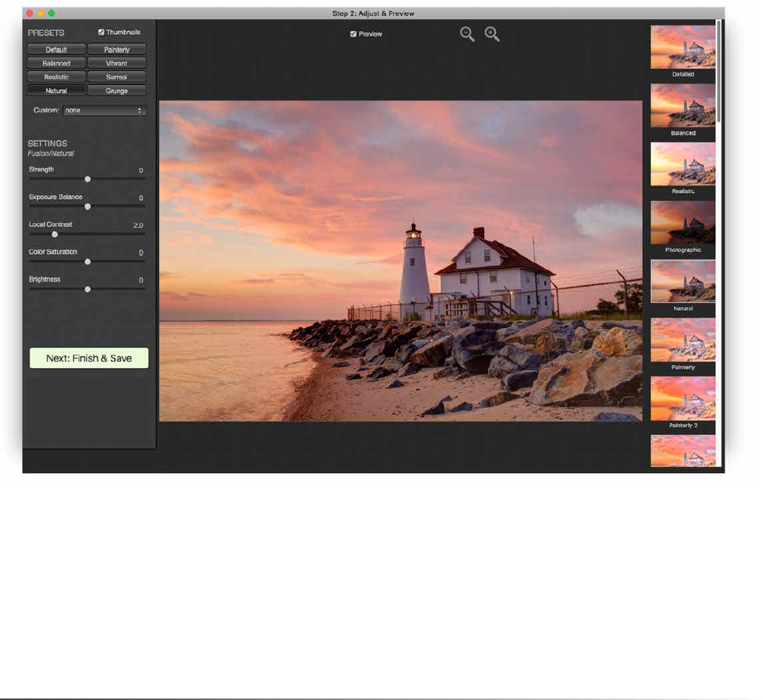The image size is (763, 700).
Task: Apply the Balanced preset button
Action: [56, 64]
